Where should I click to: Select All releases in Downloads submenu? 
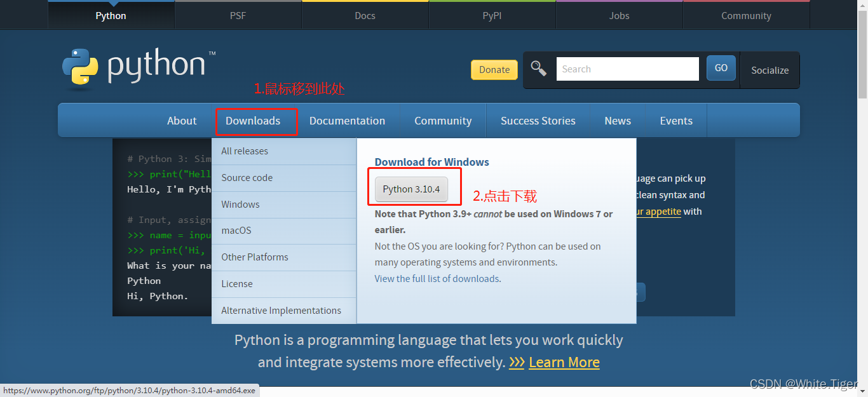point(284,151)
